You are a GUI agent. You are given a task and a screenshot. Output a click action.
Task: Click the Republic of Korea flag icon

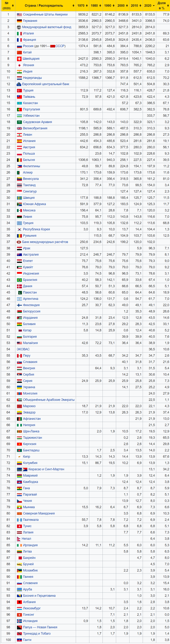click(19, 229)
